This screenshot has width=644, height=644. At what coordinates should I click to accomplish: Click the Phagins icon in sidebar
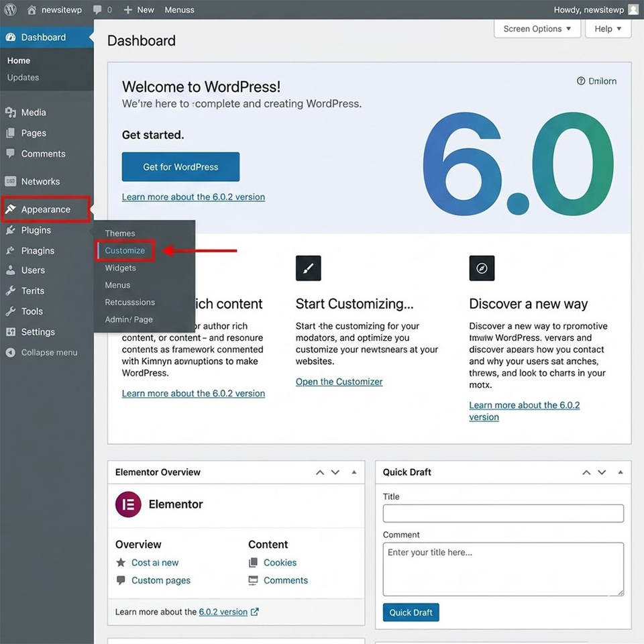(x=11, y=250)
